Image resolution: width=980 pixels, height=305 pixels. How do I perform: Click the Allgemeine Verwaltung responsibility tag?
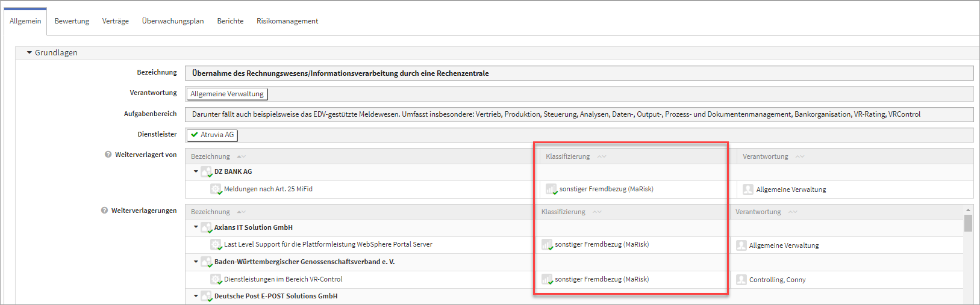227,94
